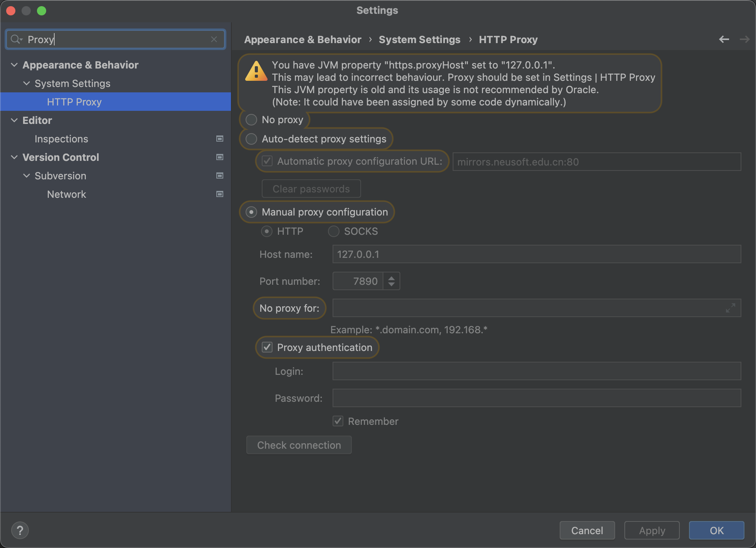Expand the No proxy for field
The height and width of the screenshot is (548, 756).
[x=730, y=308]
